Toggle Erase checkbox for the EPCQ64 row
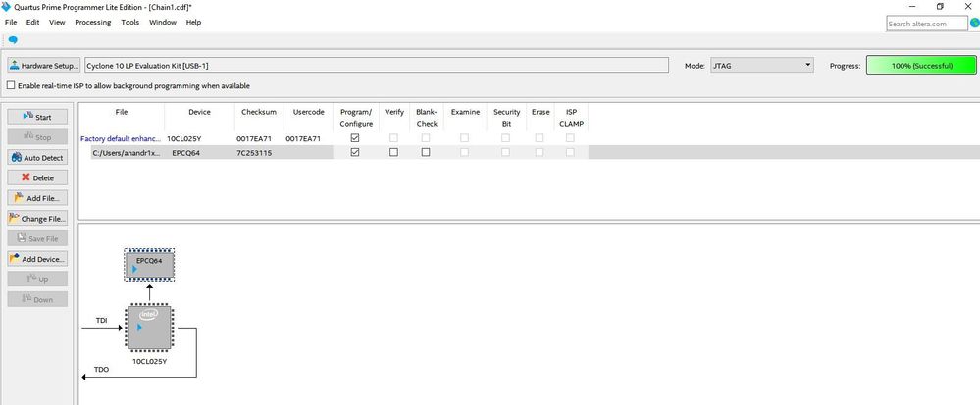 [540, 152]
